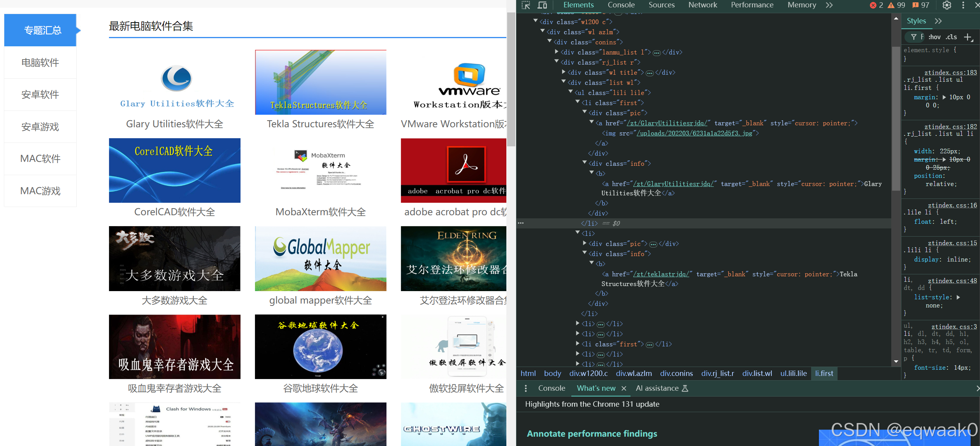
Task: Open the Sources tab
Action: (x=661, y=5)
